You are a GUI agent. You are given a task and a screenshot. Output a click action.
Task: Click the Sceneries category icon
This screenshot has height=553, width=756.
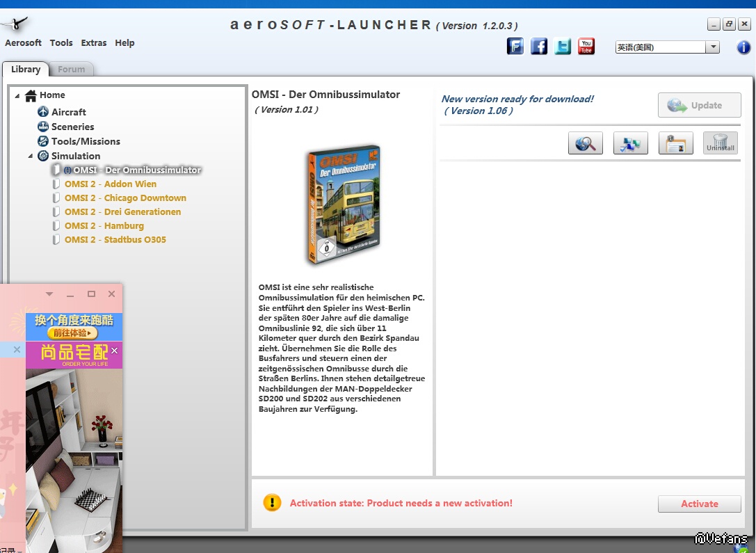[43, 127]
